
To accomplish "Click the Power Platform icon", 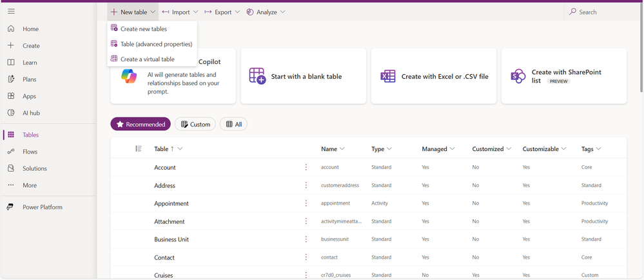I will click(x=10, y=207).
